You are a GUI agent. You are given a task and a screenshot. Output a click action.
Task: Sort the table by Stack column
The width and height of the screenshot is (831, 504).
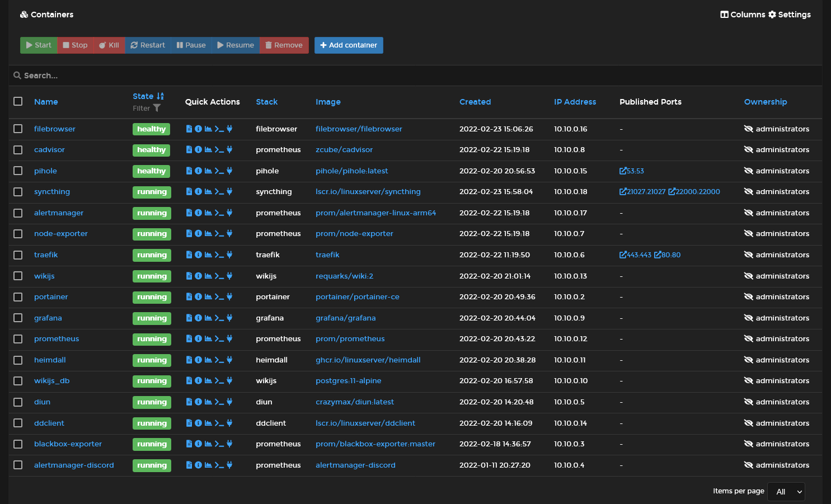click(267, 102)
